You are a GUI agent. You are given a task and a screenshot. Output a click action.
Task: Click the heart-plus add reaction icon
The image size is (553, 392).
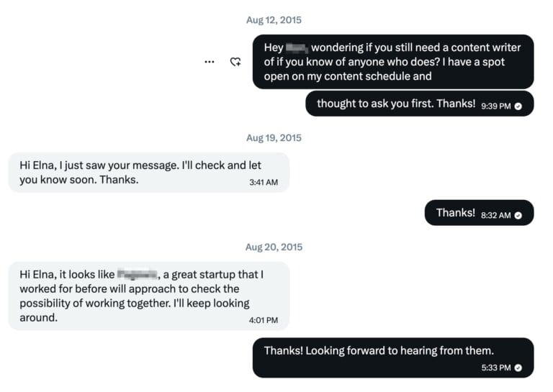[235, 62]
